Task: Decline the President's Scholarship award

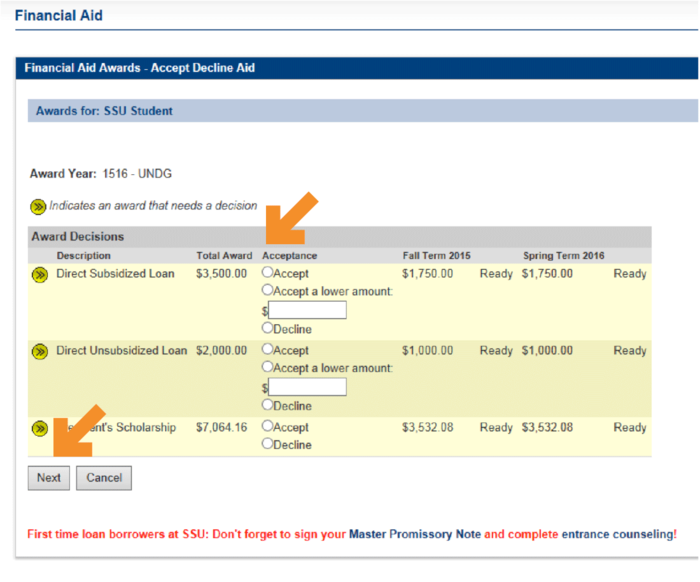Action: 267,445
